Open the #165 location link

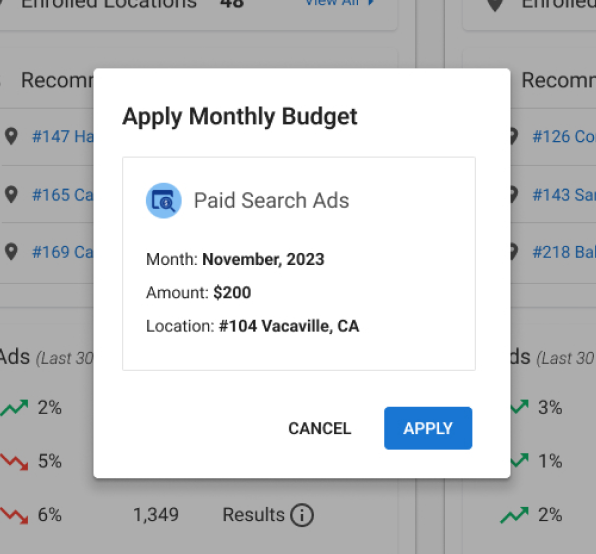[x=63, y=195]
